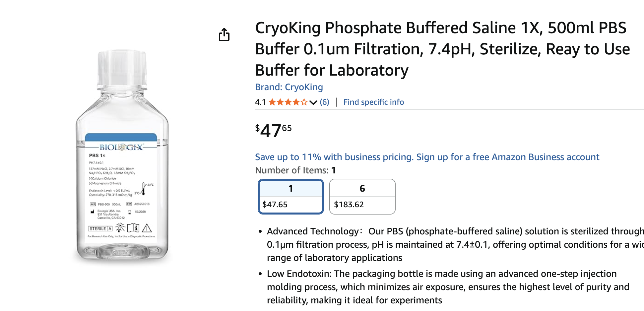Image resolution: width=644 pixels, height=311 pixels.
Task: Click the instruction booklet symbol on the label
Action: 133,228
